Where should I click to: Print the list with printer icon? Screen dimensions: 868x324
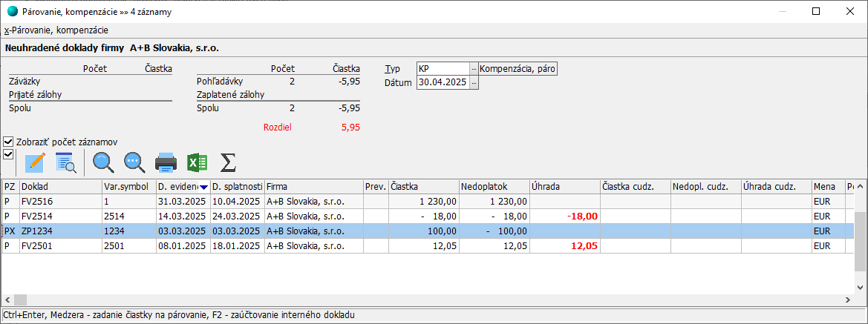(166, 162)
